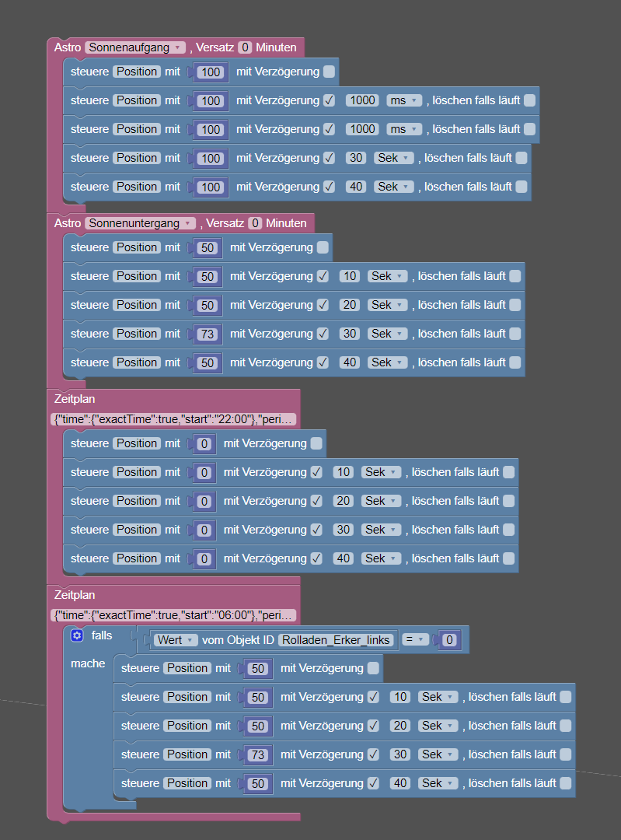Edit the 06:00 Zeitplan schedule JSON field
The width and height of the screenshot is (621, 840).
point(173,615)
